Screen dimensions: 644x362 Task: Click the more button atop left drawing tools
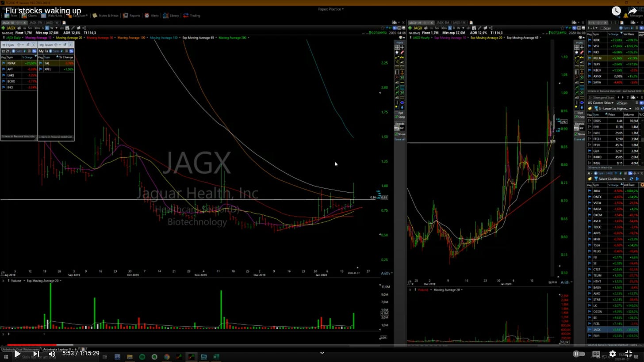tap(399, 42)
